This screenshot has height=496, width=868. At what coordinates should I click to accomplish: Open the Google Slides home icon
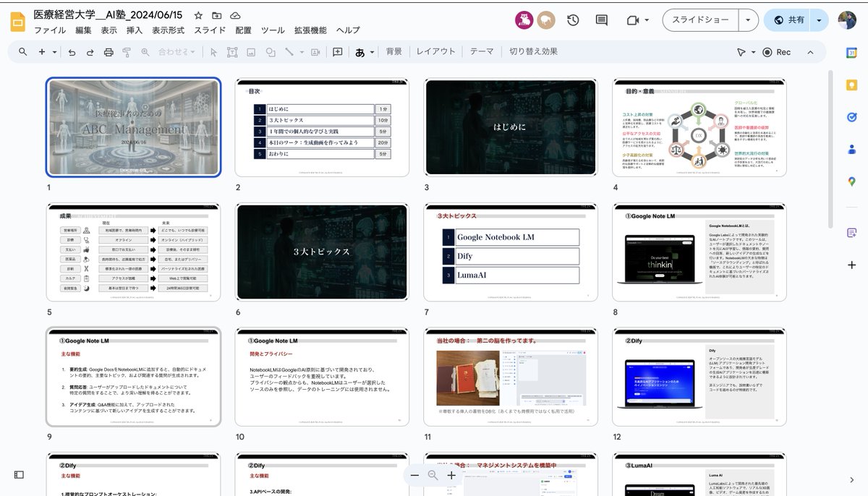[18, 21]
